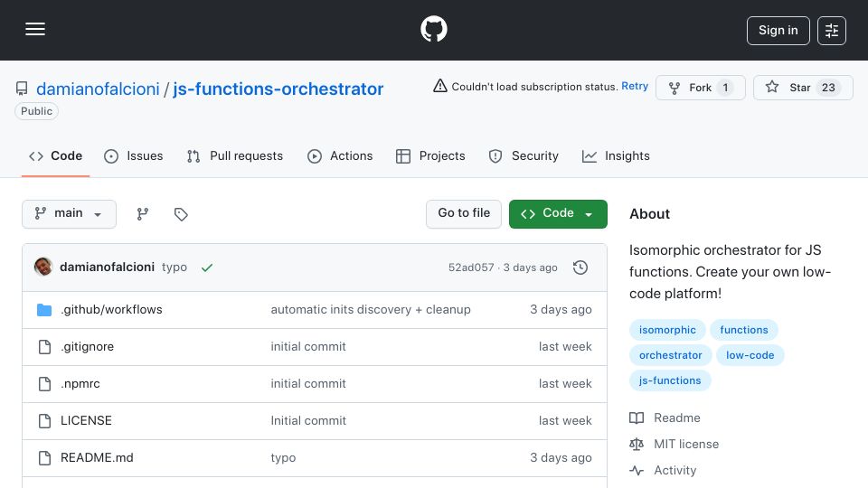This screenshot has width=868, height=488.
Task: View commit history clock icon
Action: pos(580,267)
